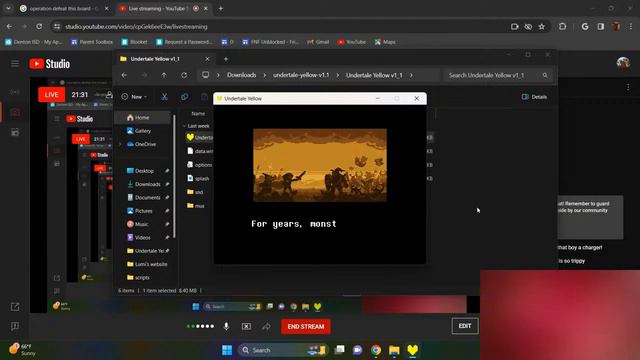The width and height of the screenshot is (640, 360).
Task: Click the YouTube Studio logo
Action: click(x=49, y=64)
